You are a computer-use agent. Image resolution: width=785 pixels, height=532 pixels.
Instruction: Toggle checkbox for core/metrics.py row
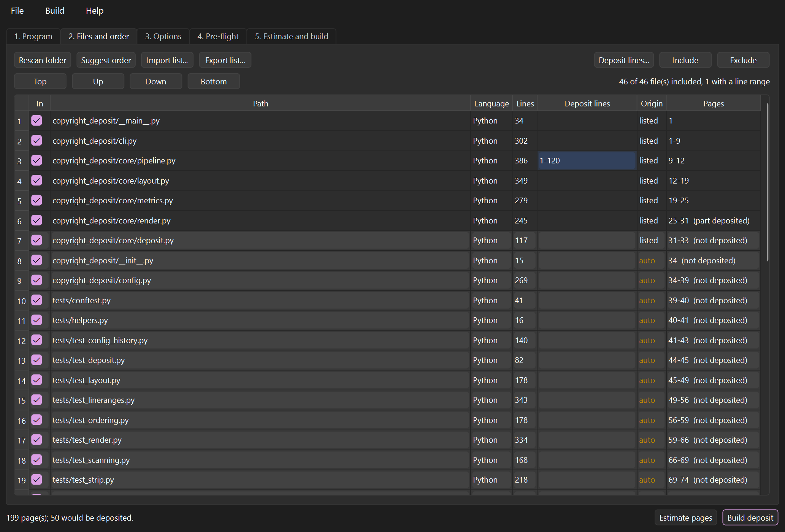[36, 200]
